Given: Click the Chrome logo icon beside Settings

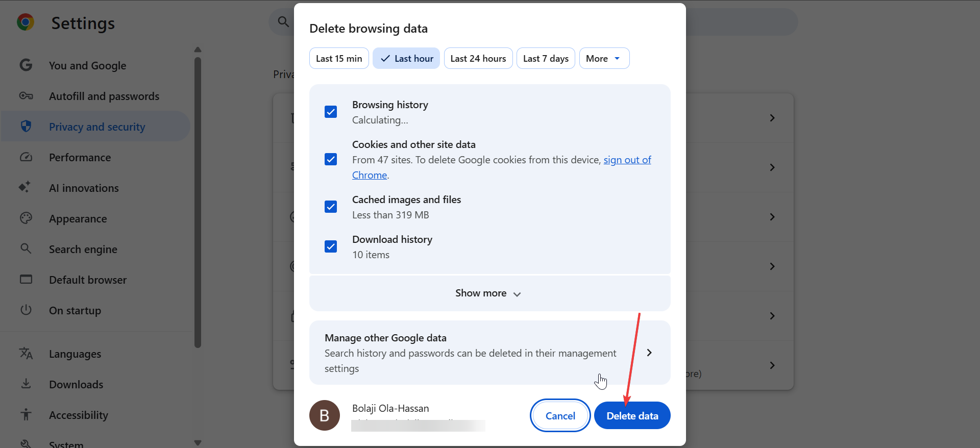Looking at the screenshot, I should coord(26,22).
